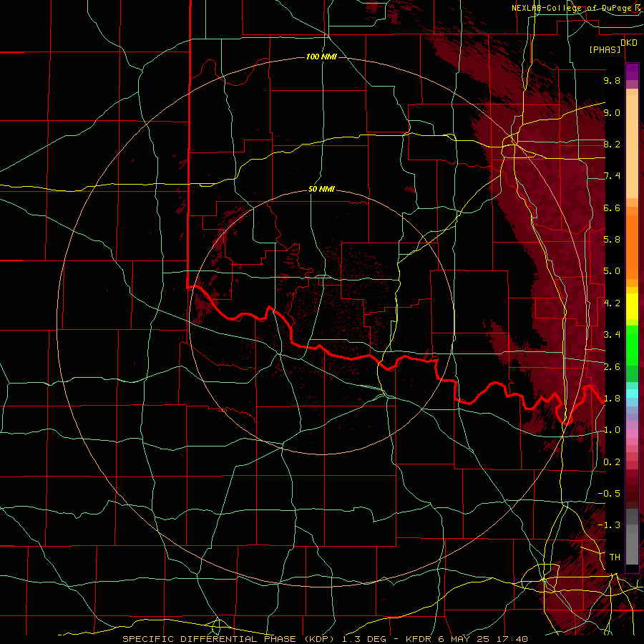644x644 pixels.
Task: Click the TH legend label
Action: pos(615,557)
